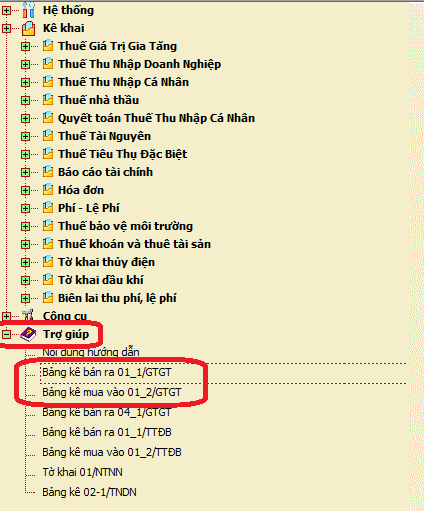
Task: Click the Thuế Tài Nguyên folder icon
Action: (48, 135)
